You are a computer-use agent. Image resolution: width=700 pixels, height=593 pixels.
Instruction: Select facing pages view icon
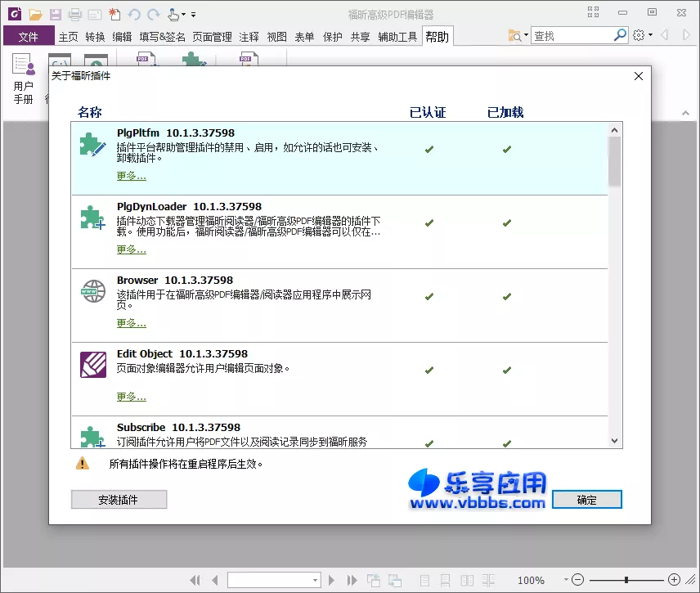467,580
